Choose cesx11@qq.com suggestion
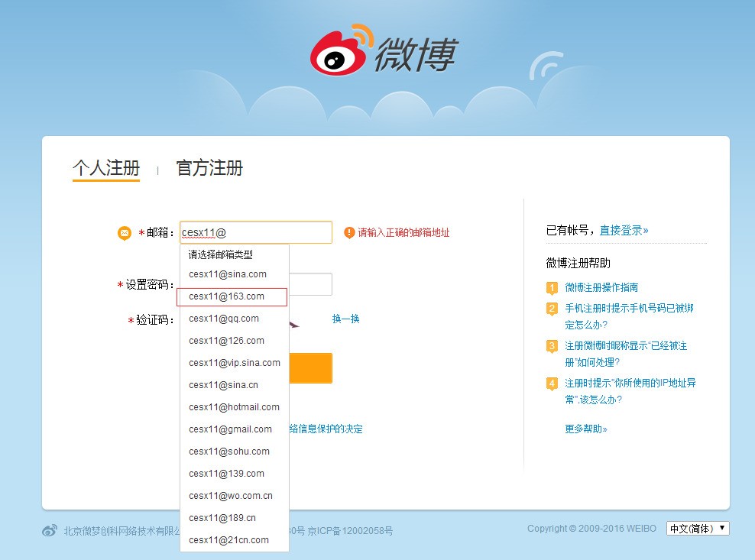Image resolution: width=755 pixels, height=560 pixels. 235,319
